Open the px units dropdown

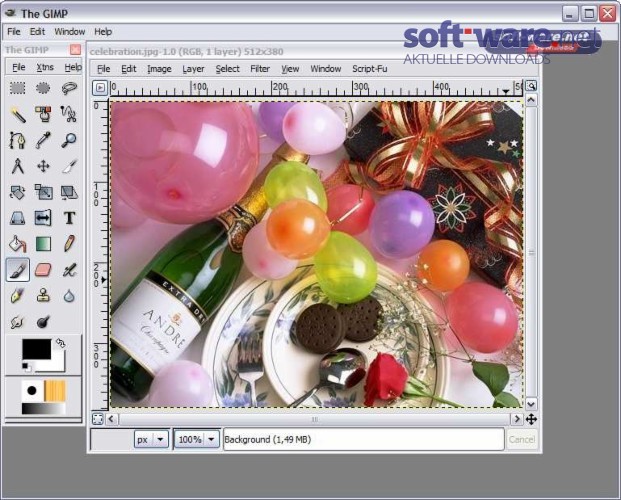tap(151, 439)
